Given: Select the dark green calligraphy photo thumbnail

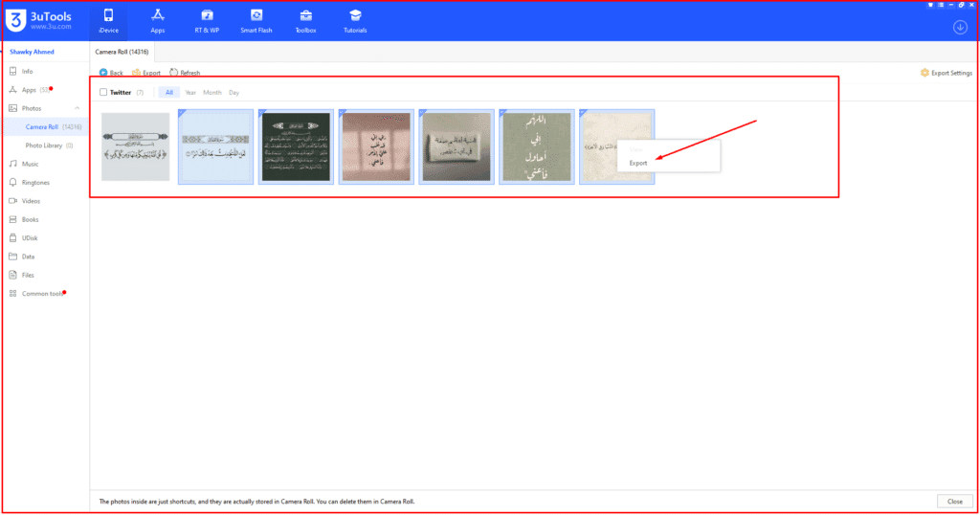Looking at the screenshot, I should pyautogui.click(x=296, y=146).
